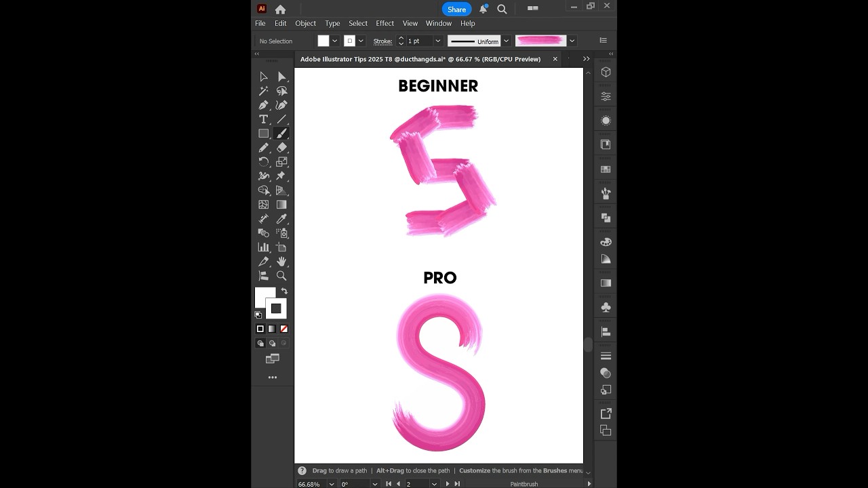
Task: Click the toolbar Fill color box
Action: click(x=262, y=296)
